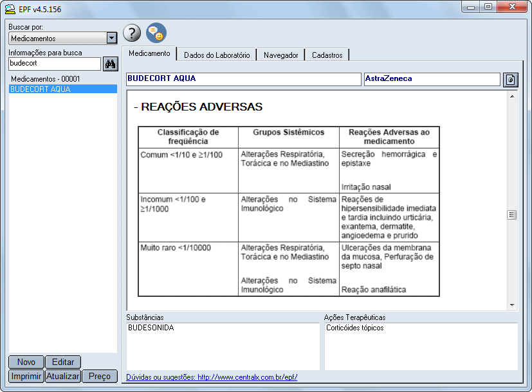Open the Medicamentos search type combo box
Viewport: 532px width, 392px height.
tap(63, 39)
